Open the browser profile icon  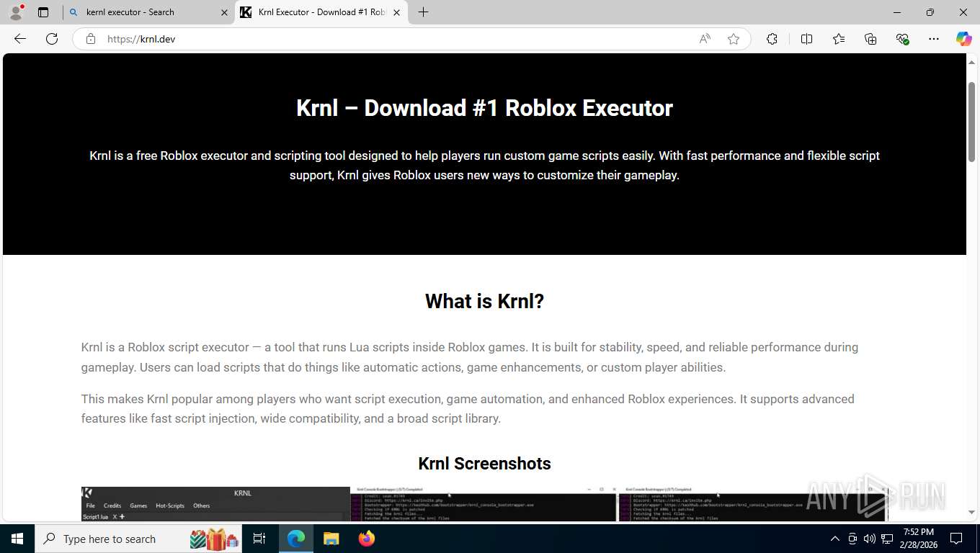16,12
